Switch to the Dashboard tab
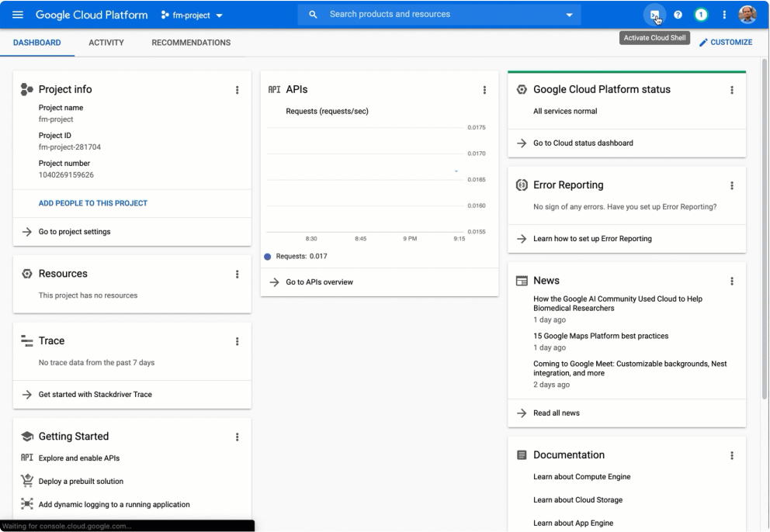 [x=36, y=43]
